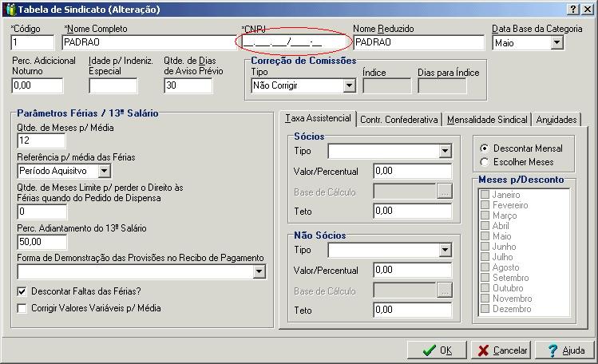The width and height of the screenshot is (598, 364).
Task: Select Descontar Mensal radio option
Action: [485, 148]
